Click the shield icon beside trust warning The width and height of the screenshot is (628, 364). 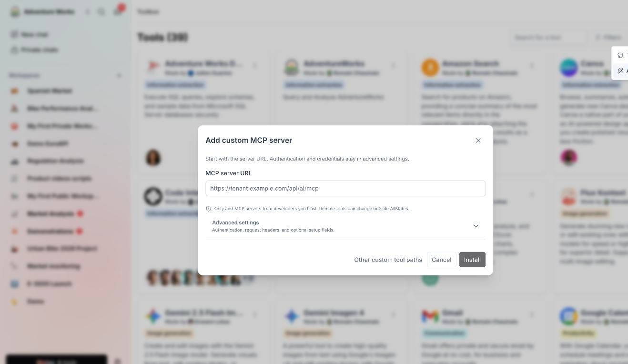coord(208,209)
